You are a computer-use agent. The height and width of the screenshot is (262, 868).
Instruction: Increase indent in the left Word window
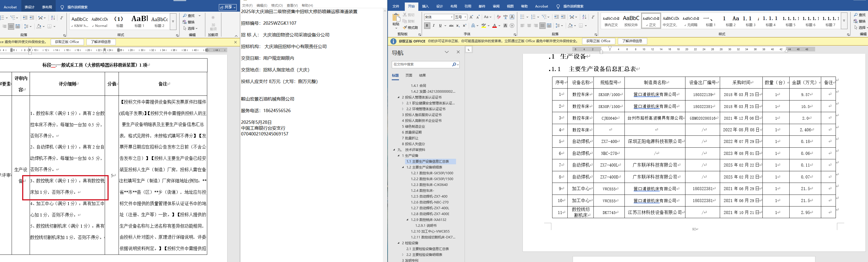tap(32, 17)
